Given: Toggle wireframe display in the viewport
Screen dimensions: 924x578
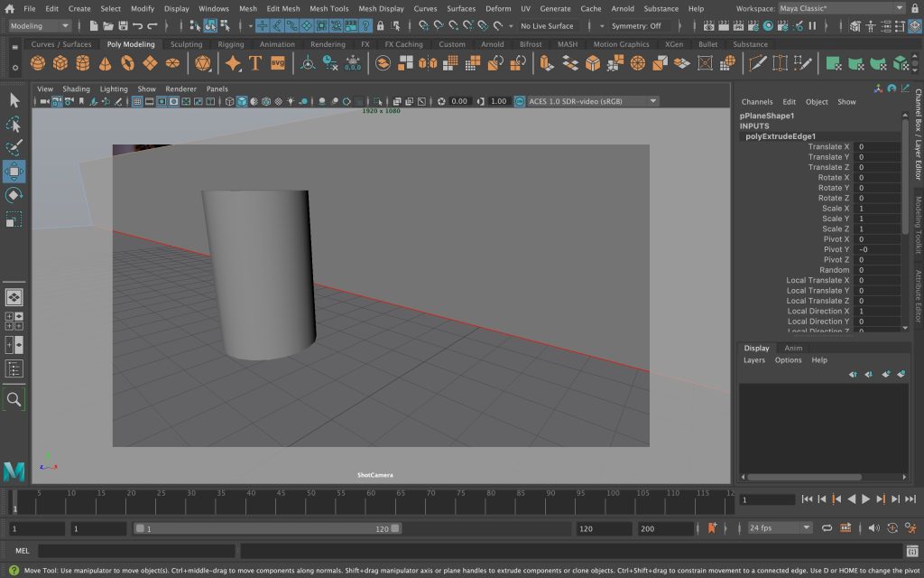Looking at the screenshot, I should click(x=230, y=101).
